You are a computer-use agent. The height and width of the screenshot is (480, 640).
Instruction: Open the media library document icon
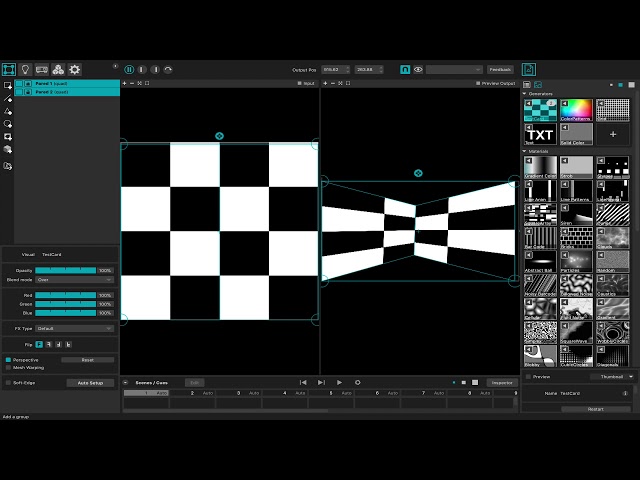click(x=529, y=69)
